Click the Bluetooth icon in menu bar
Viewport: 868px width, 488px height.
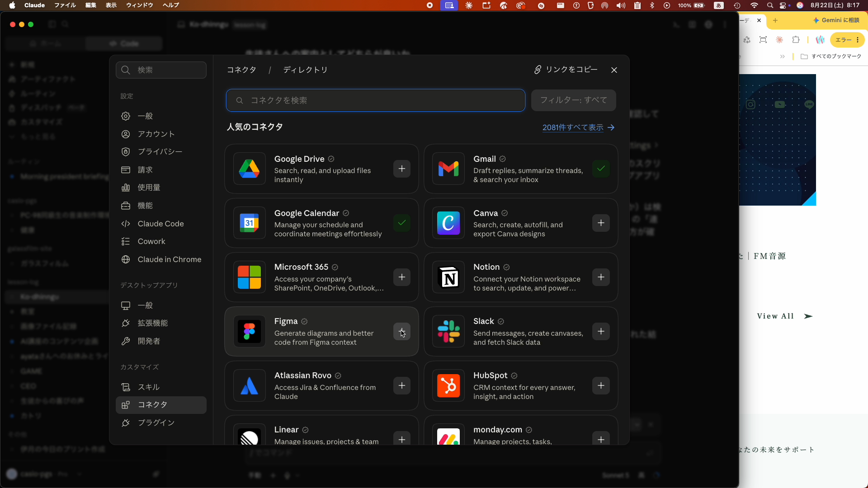tap(652, 5)
